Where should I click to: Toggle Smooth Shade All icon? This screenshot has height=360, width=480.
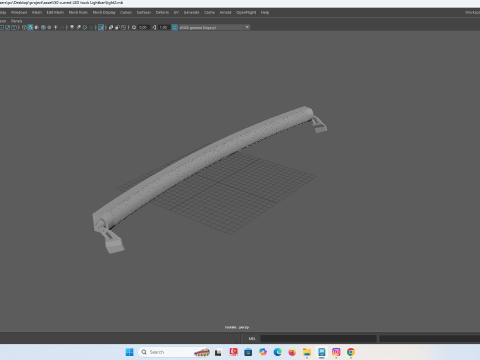click(30, 27)
